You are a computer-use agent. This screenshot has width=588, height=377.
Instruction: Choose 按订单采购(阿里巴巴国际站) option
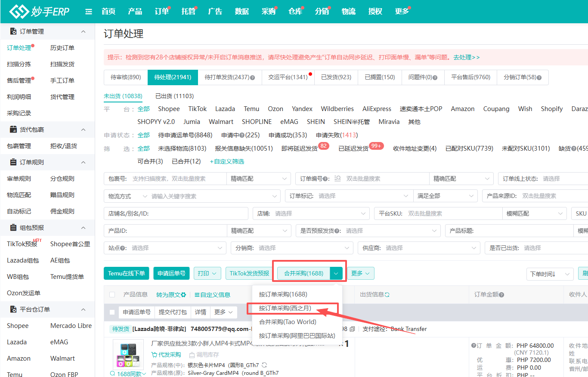click(297, 336)
